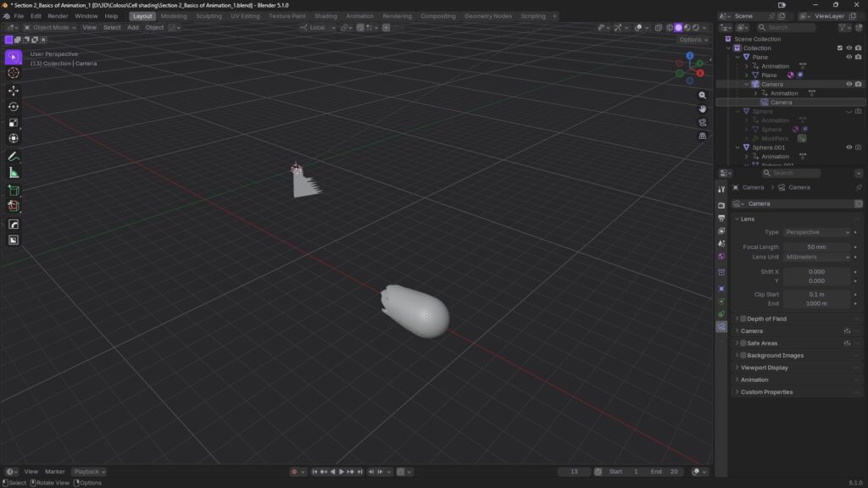Select the Move tool in the toolbar

[14, 90]
